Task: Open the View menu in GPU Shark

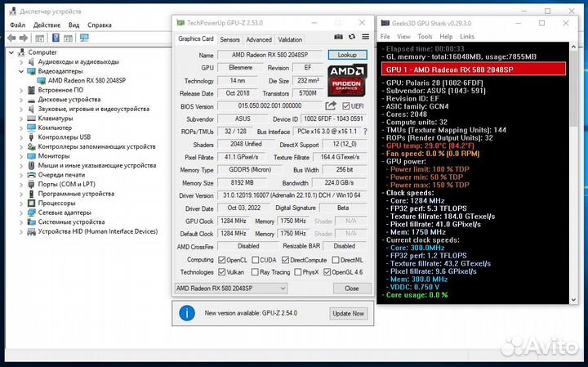Action: (x=403, y=37)
